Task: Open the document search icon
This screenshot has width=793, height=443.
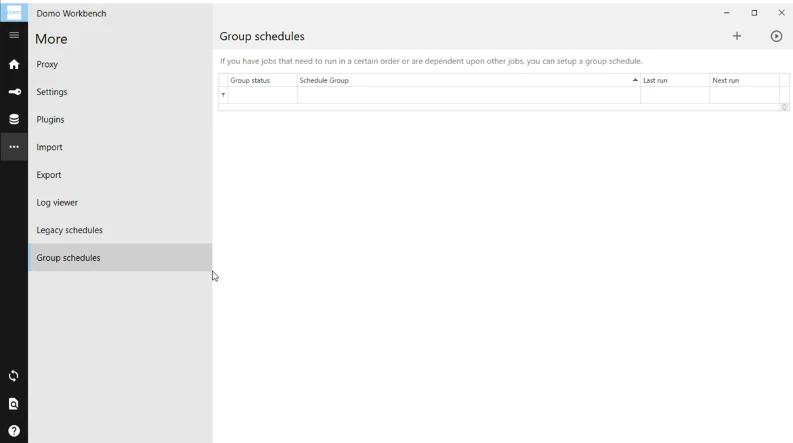Action: click(14, 404)
